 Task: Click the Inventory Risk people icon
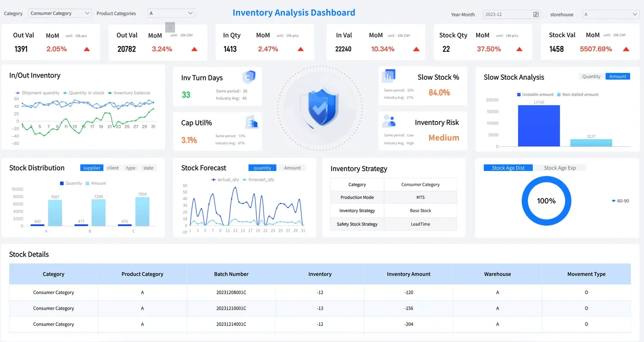pos(389,121)
